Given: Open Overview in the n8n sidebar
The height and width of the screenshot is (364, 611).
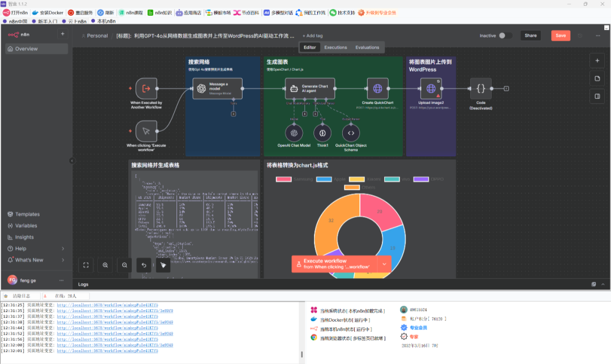Looking at the screenshot, I should pos(37,49).
